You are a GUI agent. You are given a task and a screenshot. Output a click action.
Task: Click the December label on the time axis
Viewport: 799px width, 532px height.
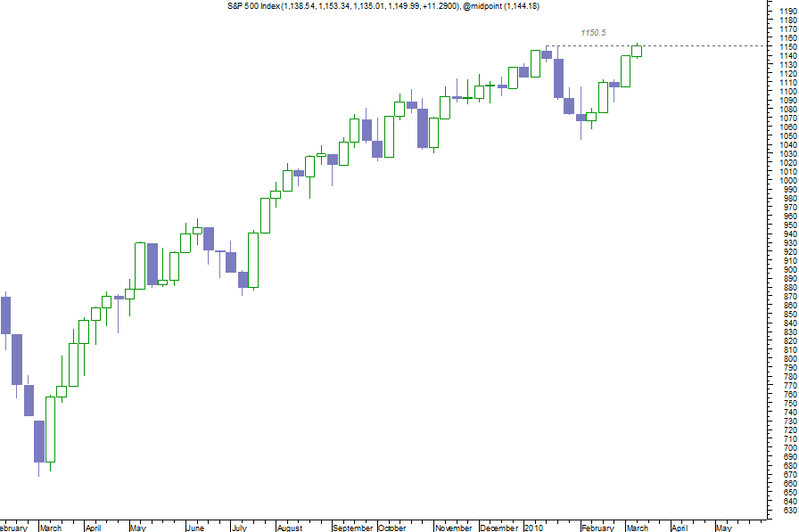coord(498,528)
